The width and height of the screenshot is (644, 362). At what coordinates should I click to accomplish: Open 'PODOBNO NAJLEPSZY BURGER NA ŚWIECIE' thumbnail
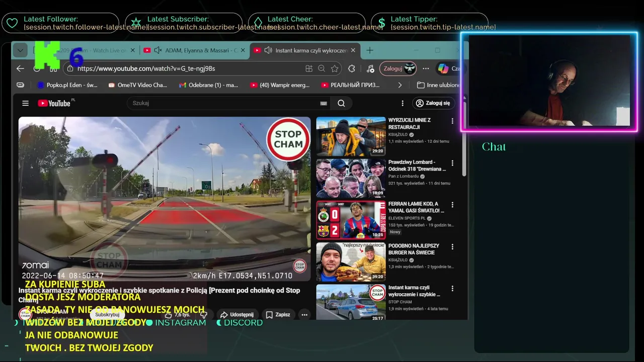(351, 262)
